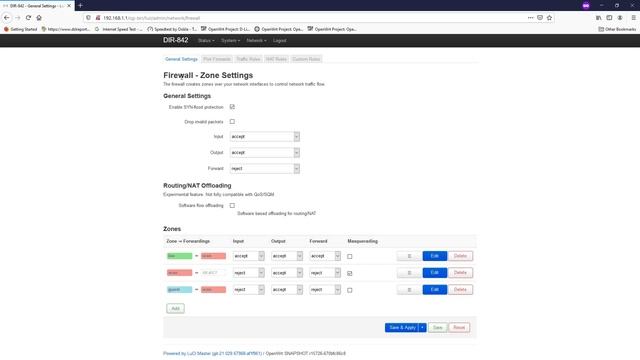Select the General Settings tab
This screenshot has width=640, height=360.
point(181,59)
